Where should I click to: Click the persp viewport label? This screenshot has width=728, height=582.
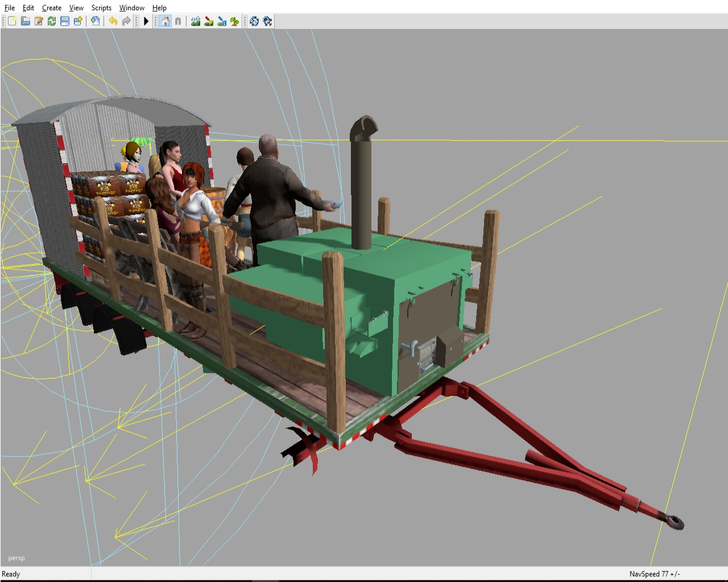16,558
